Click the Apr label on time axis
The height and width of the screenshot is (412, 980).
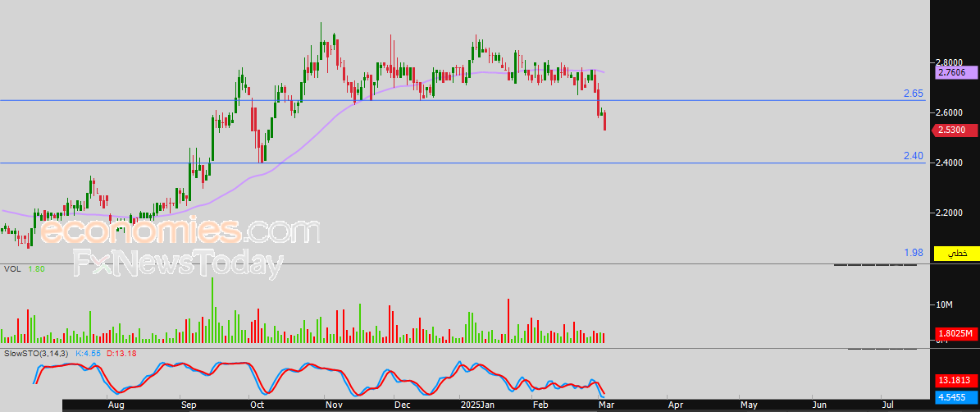(675, 405)
